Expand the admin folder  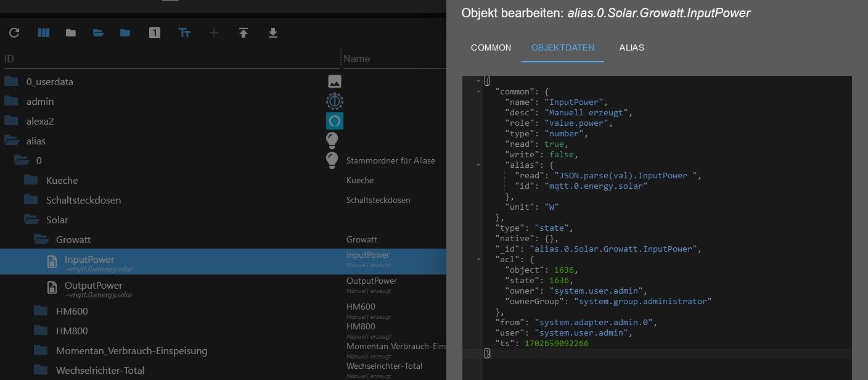tap(11, 101)
